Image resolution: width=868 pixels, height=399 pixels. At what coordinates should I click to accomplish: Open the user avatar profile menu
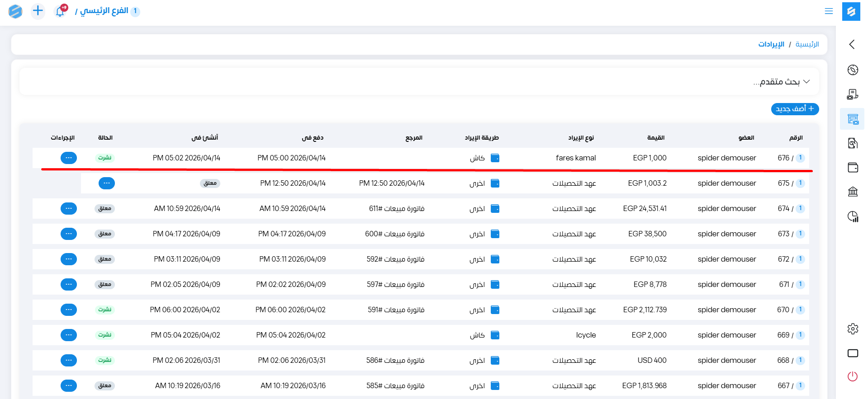(x=15, y=11)
